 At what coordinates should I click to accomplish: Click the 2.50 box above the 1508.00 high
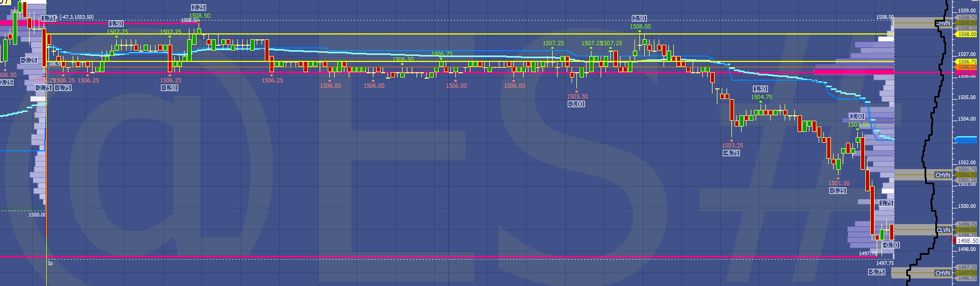(x=639, y=18)
